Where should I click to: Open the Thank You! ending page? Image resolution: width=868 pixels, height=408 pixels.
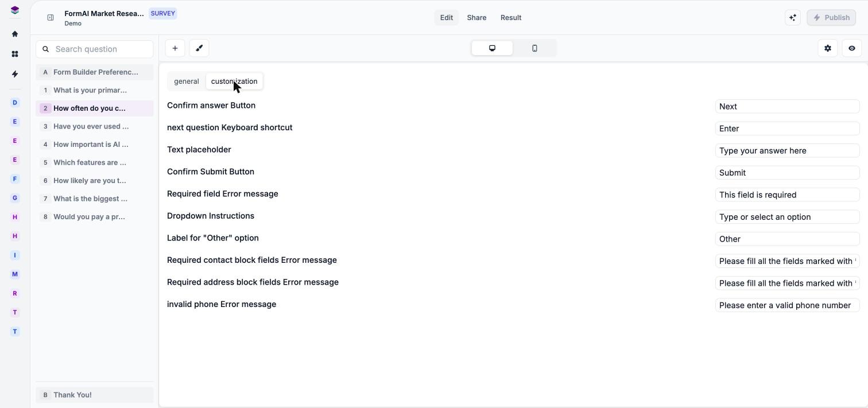tap(95, 395)
